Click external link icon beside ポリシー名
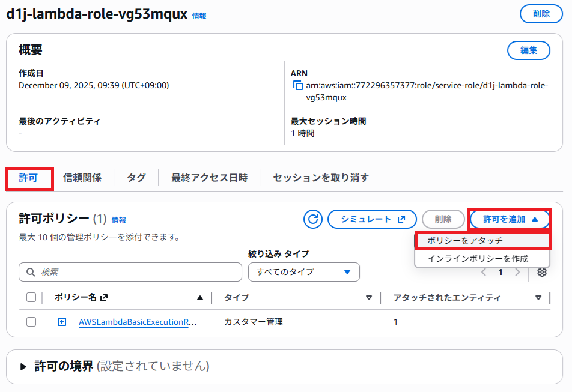Screen dimensions: 572x392 103,297
